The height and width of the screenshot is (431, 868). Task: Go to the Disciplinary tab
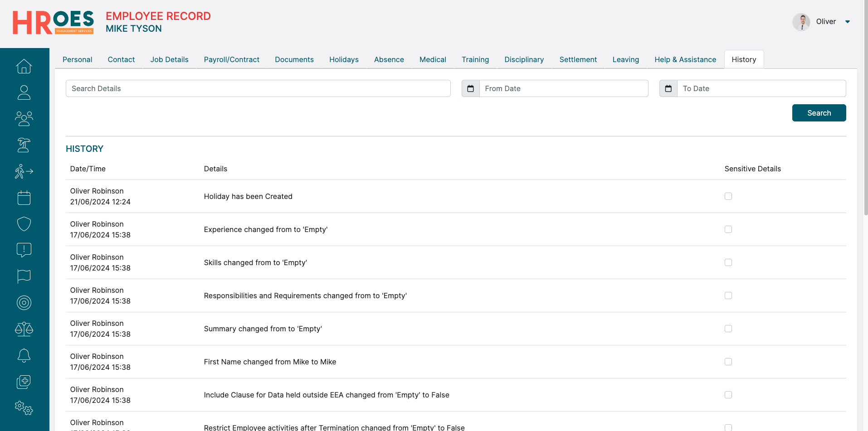click(524, 59)
